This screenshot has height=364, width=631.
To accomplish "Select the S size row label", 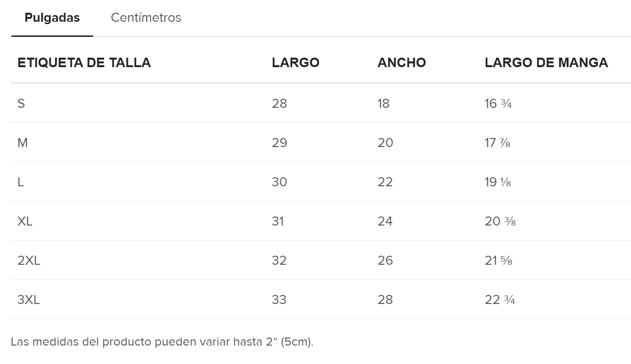I will point(21,104).
